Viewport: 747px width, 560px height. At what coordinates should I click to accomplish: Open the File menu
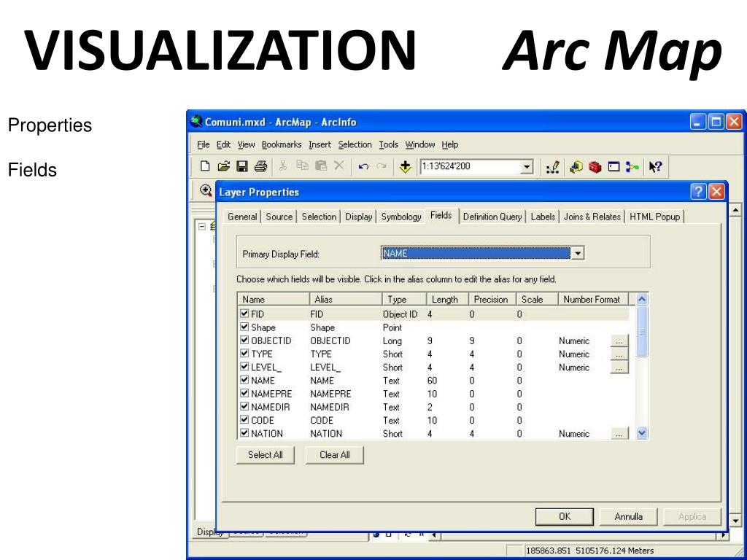tap(203, 144)
